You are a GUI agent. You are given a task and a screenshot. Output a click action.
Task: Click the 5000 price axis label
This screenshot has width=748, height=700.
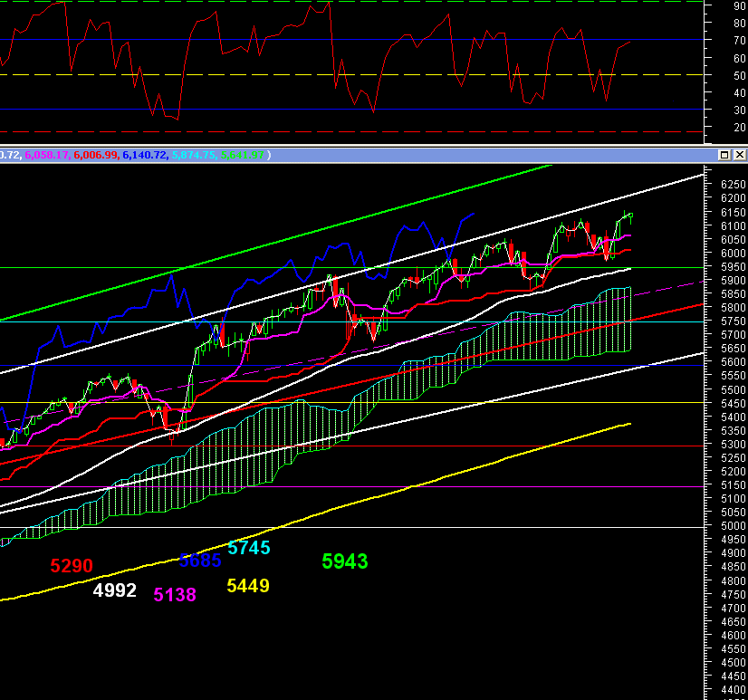[734, 526]
